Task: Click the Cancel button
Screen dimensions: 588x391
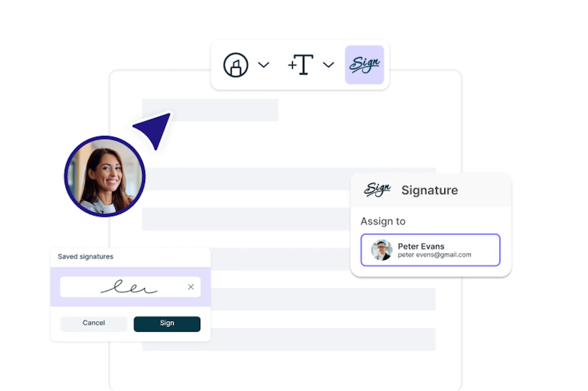Action: 94,323
